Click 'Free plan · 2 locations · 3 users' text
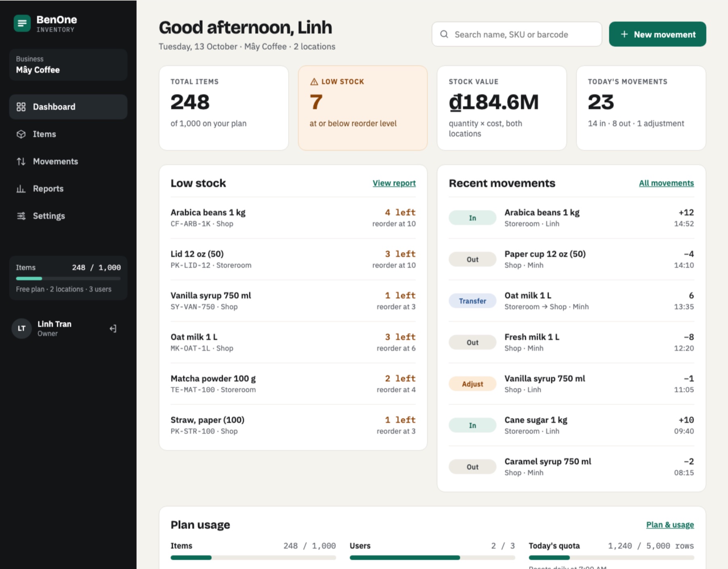 (x=63, y=289)
